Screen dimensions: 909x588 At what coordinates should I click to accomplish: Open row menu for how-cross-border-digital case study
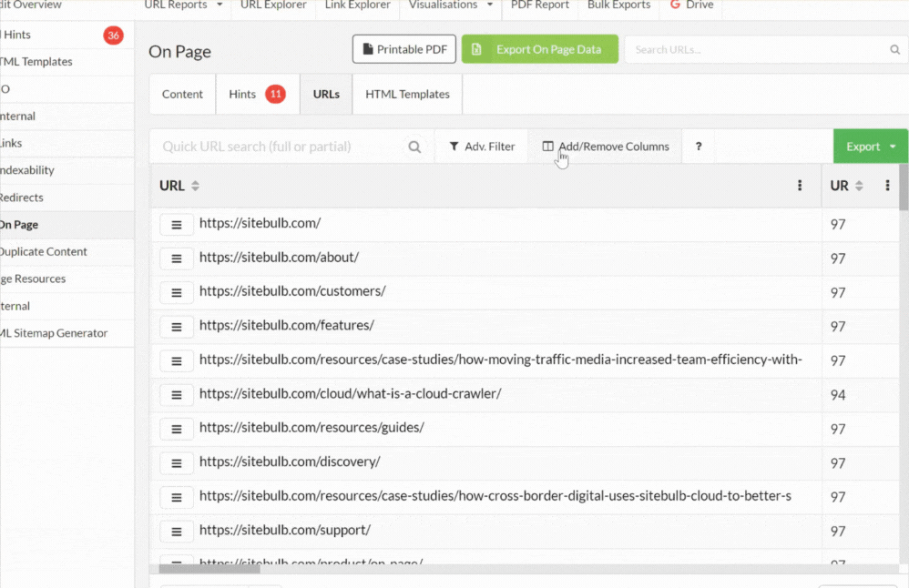point(176,498)
